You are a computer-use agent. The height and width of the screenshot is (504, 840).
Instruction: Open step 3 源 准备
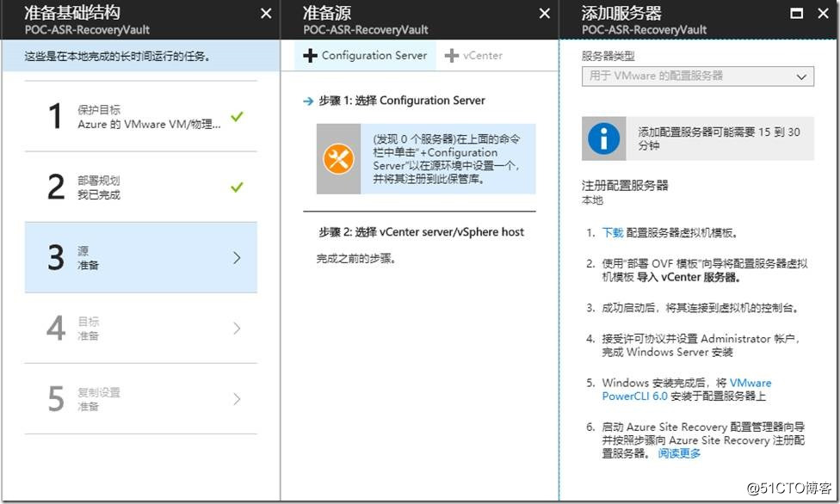[x=141, y=258]
